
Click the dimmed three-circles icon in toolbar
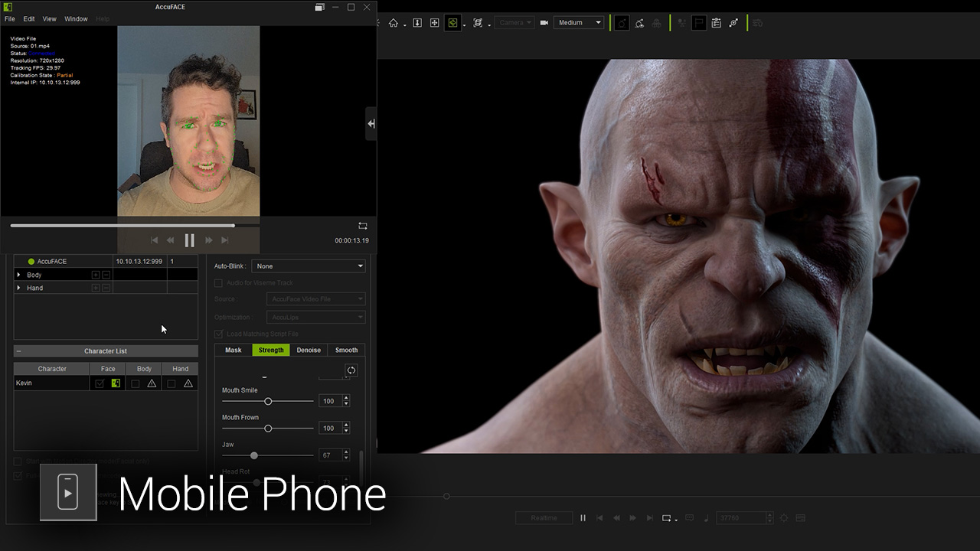pyautogui.click(x=656, y=23)
